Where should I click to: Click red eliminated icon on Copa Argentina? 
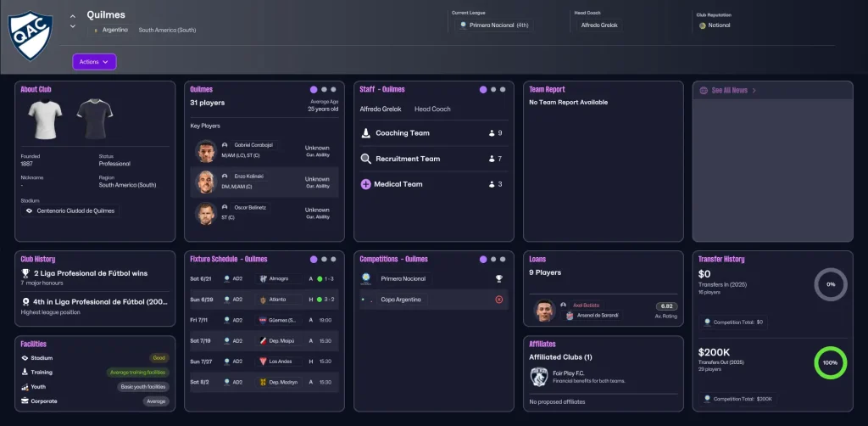click(498, 300)
